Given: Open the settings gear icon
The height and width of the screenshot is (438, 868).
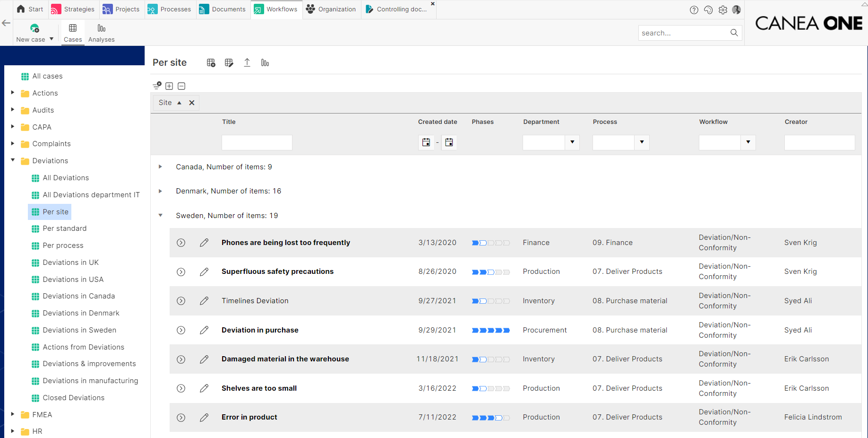Looking at the screenshot, I should click(x=722, y=10).
